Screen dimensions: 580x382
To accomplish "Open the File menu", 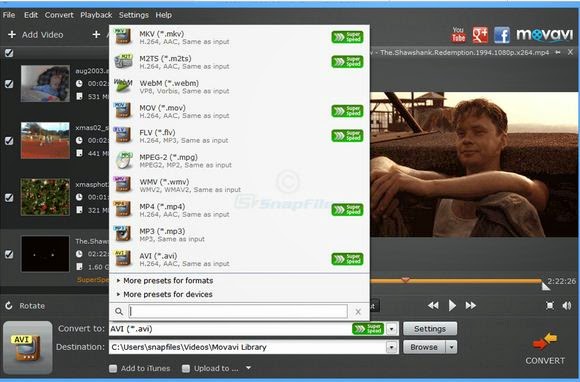I will coord(9,15).
